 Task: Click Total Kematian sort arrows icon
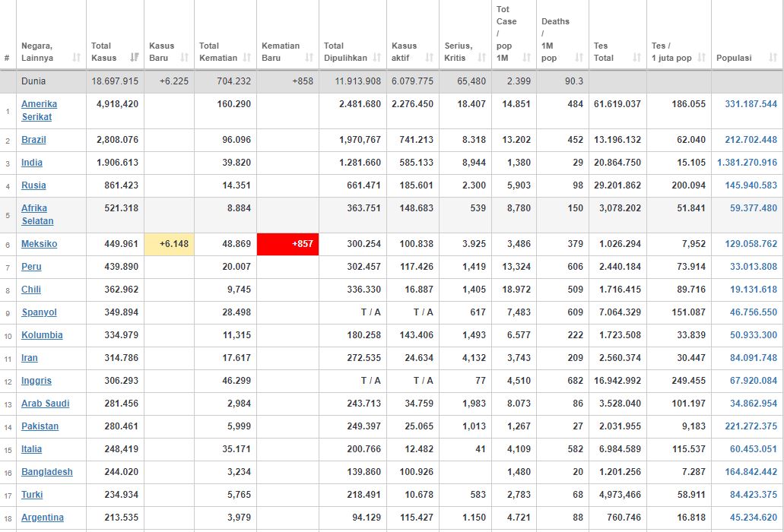tap(247, 58)
